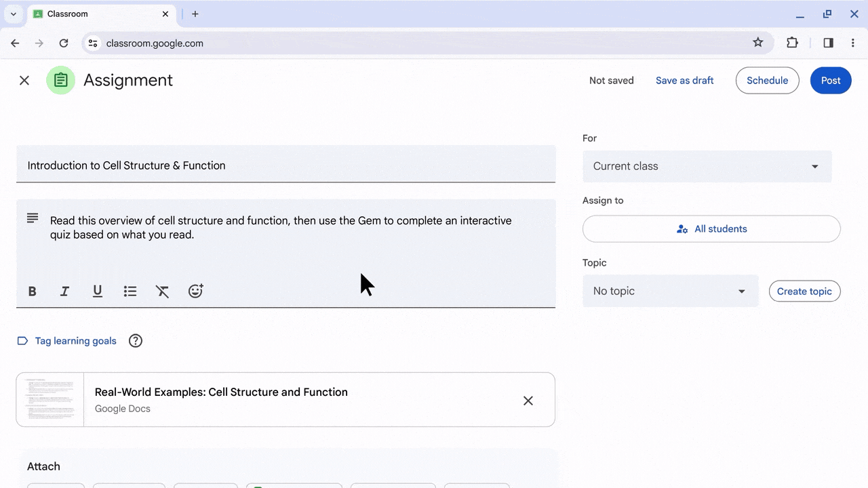
Task: Click the Post button
Action: (x=830, y=81)
